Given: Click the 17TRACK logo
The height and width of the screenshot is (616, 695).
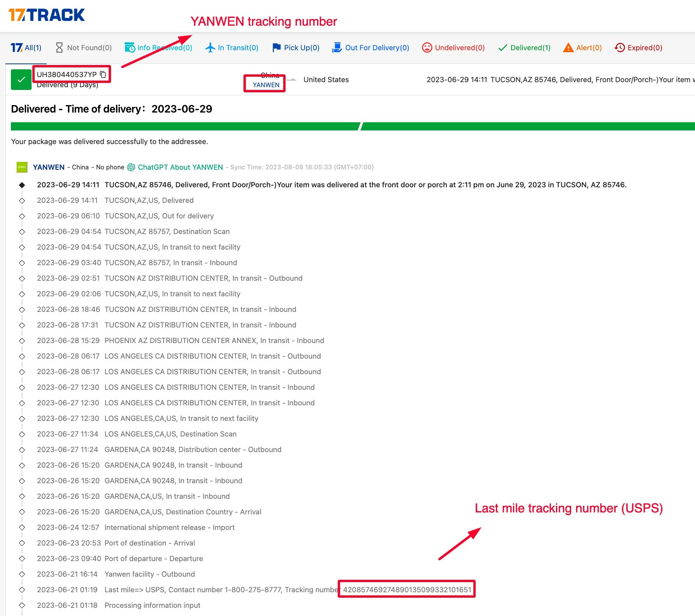Looking at the screenshot, I should [x=46, y=15].
